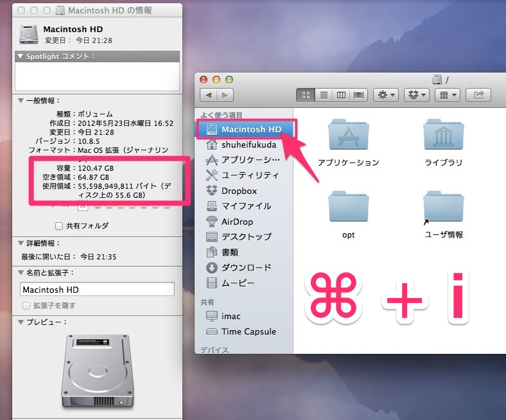
Task: Collapse the プレビュー section
Action: coord(21,322)
